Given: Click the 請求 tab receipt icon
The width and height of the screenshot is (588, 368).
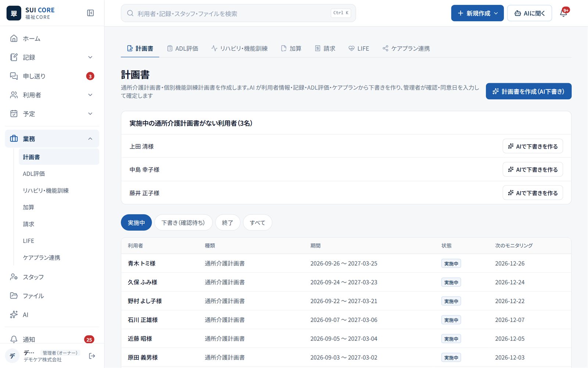Looking at the screenshot, I should click(318, 48).
